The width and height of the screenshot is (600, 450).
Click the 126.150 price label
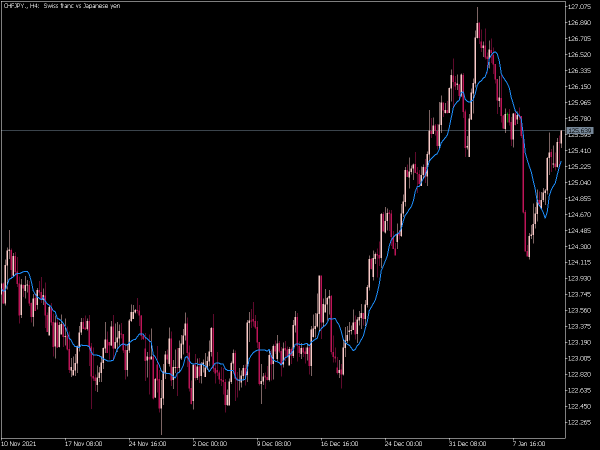580,87
